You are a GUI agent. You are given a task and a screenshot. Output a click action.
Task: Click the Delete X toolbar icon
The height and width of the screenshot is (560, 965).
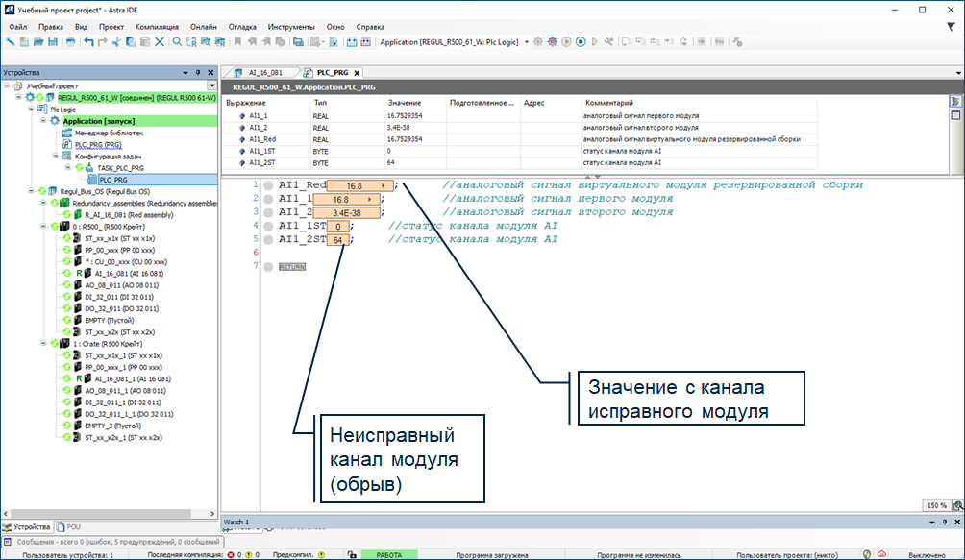click(160, 42)
